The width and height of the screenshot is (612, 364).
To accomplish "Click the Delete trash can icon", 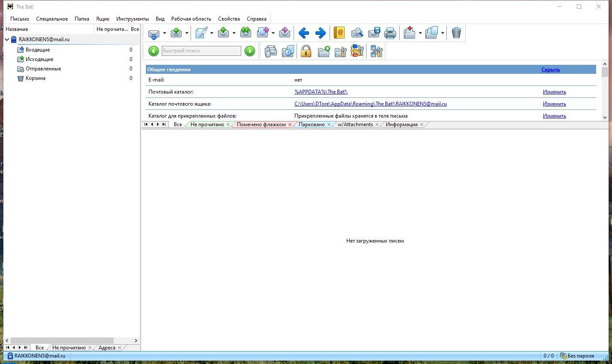I will tap(456, 33).
